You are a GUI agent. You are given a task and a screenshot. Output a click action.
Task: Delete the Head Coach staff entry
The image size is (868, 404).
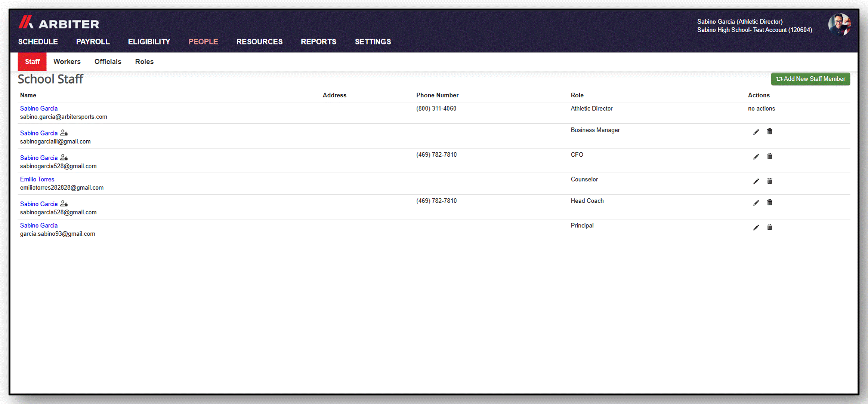click(x=770, y=202)
